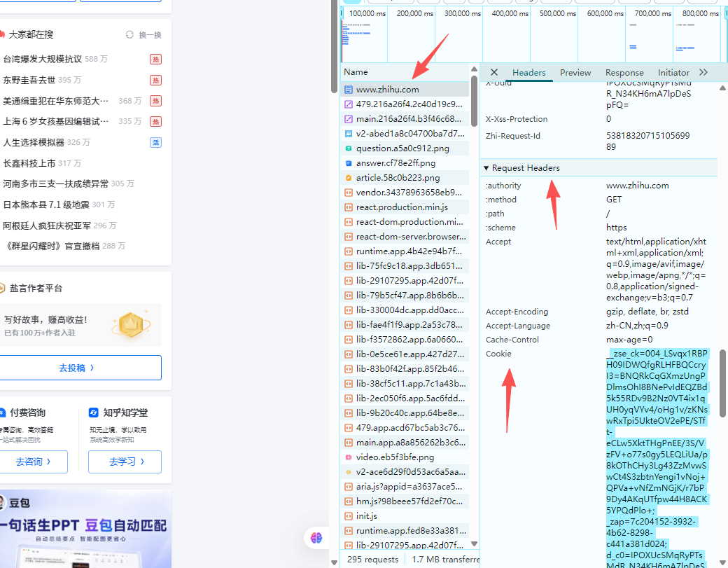
Task: Open trending search 河南多市三支一扶成绩异常
Action: (56, 183)
